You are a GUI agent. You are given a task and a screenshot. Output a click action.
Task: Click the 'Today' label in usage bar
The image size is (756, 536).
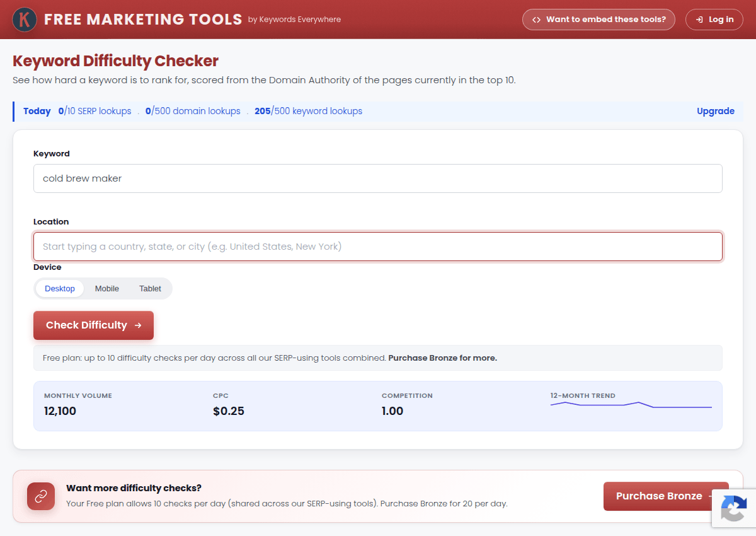(x=37, y=111)
